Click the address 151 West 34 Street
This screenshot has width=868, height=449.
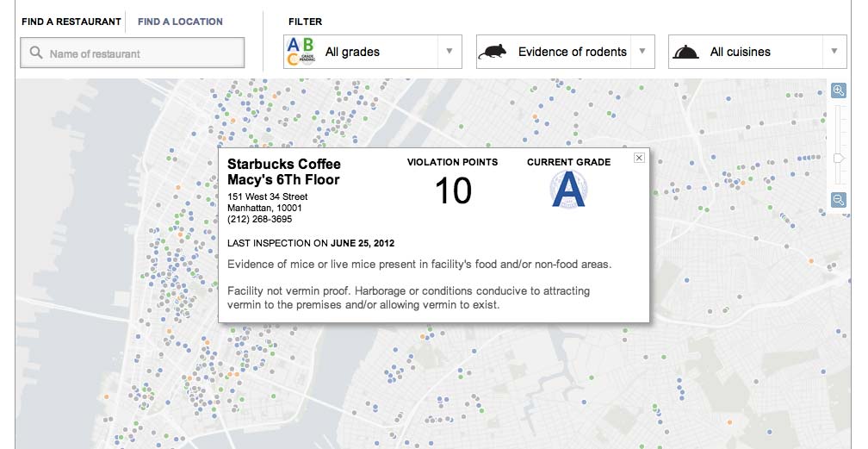[x=267, y=196]
